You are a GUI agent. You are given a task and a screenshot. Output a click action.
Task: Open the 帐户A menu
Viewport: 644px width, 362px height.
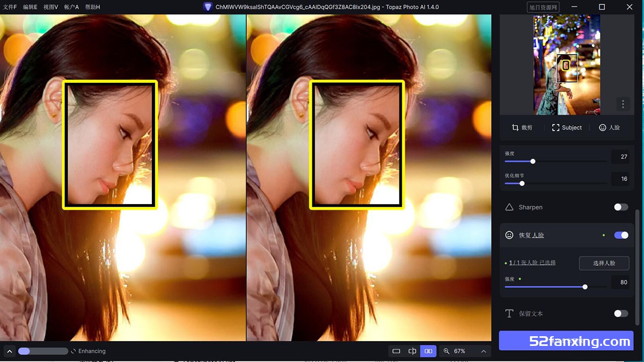[x=71, y=7]
